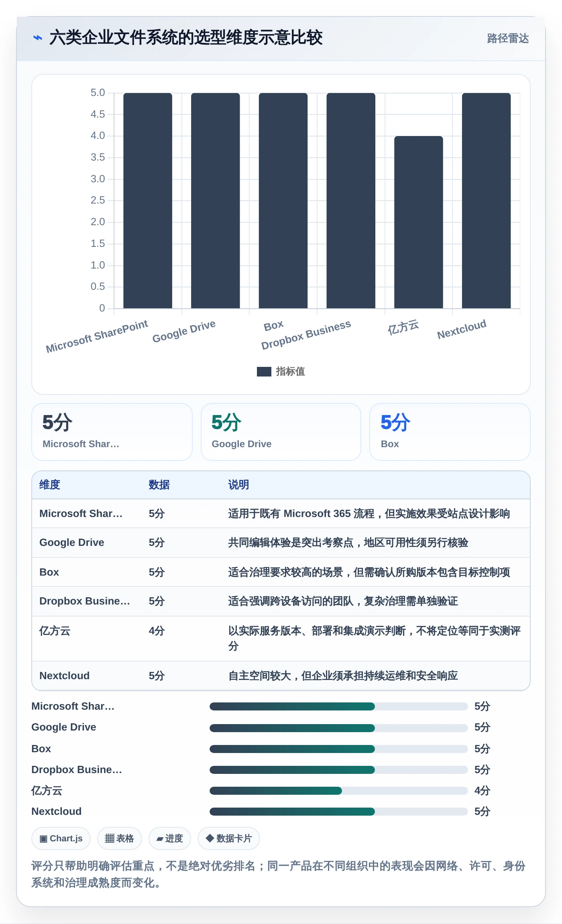
Task: Select the Box bar in chart
Action: [283, 201]
